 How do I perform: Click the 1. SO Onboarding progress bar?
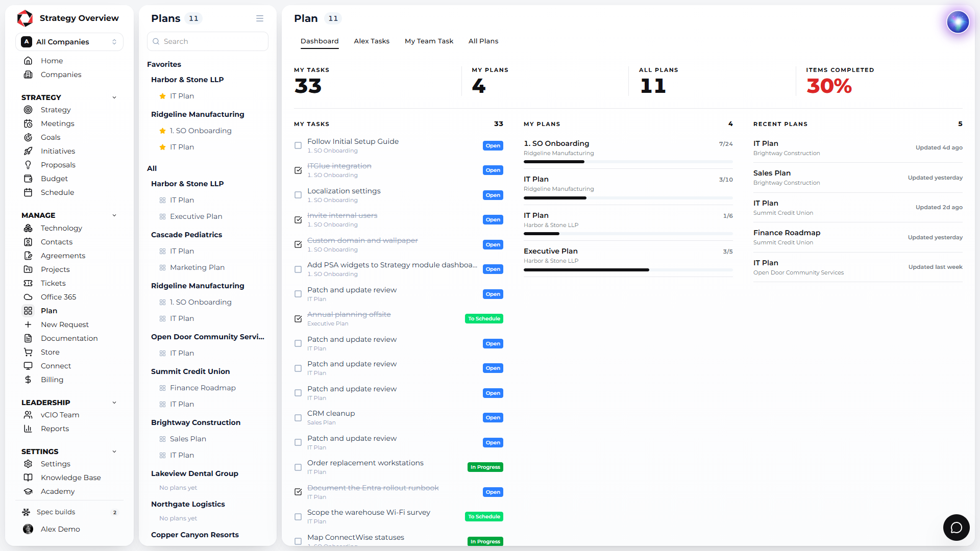pyautogui.click(x=628, y=162)
